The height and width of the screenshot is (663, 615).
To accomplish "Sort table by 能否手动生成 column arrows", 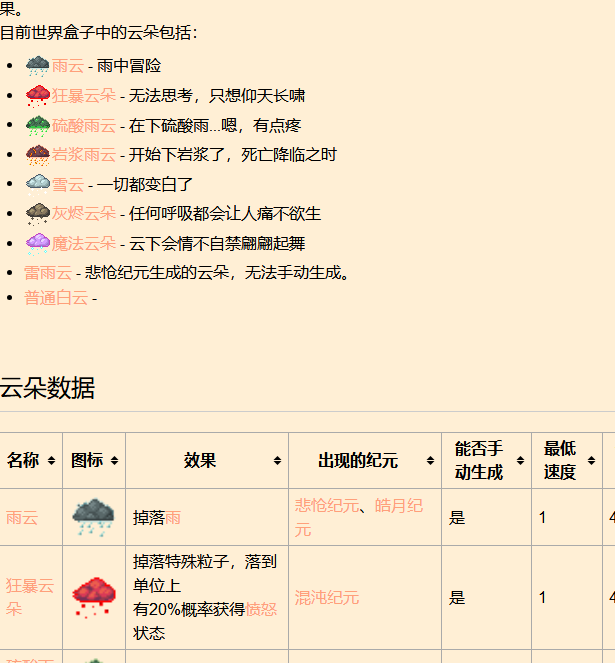I will [520, 460].
